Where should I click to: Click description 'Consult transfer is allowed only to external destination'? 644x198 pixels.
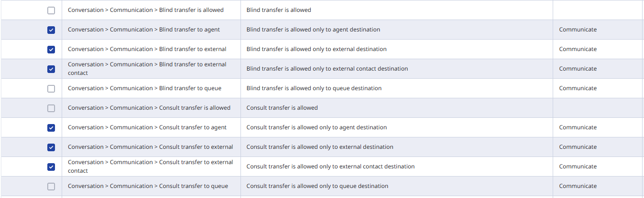pyautogui.click(x=320, y=147)
